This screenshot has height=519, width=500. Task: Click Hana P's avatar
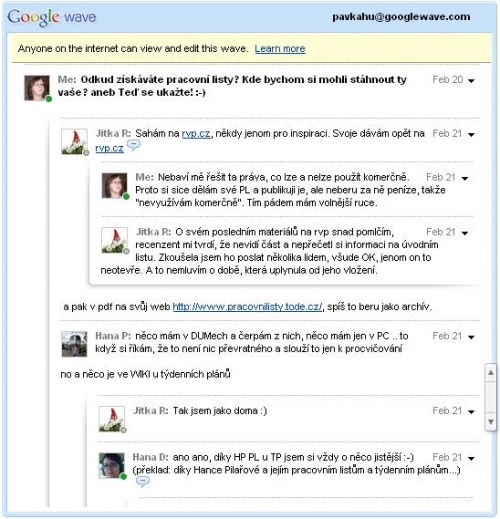point(74,344)
